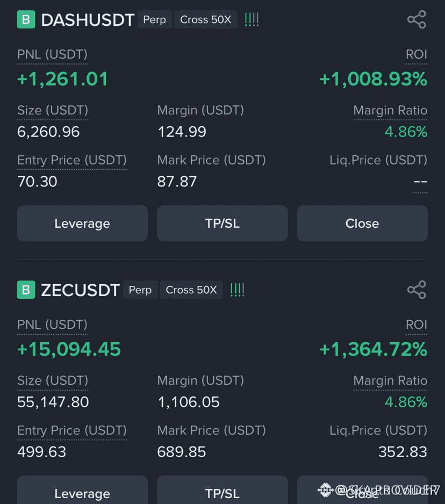Tap the DASHUSDT ROI label
The height and width of the screenshot is (504, 445).
click(416, 55)
